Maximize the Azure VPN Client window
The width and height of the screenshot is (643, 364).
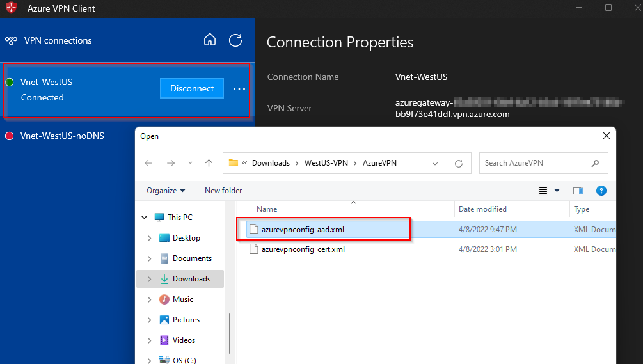(608, 8)
